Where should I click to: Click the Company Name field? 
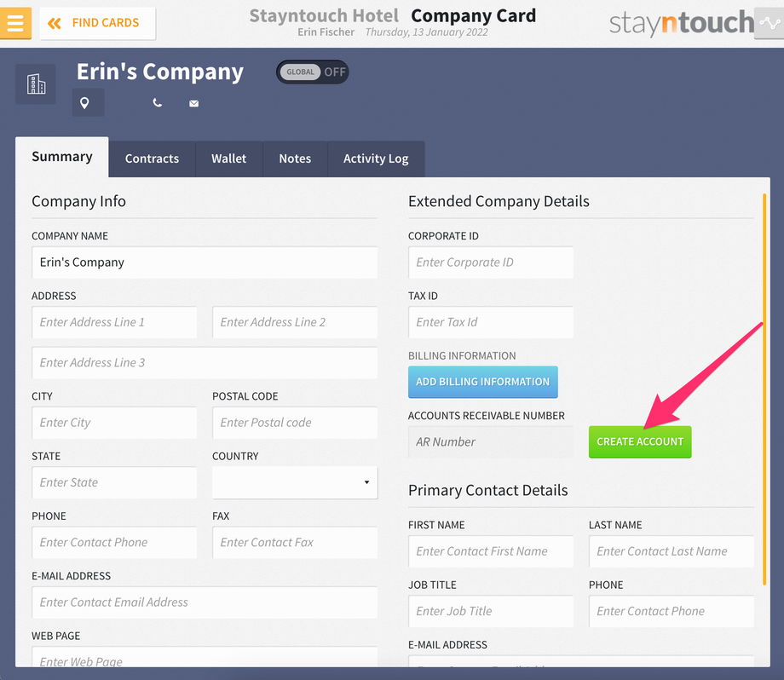[205, 262]
